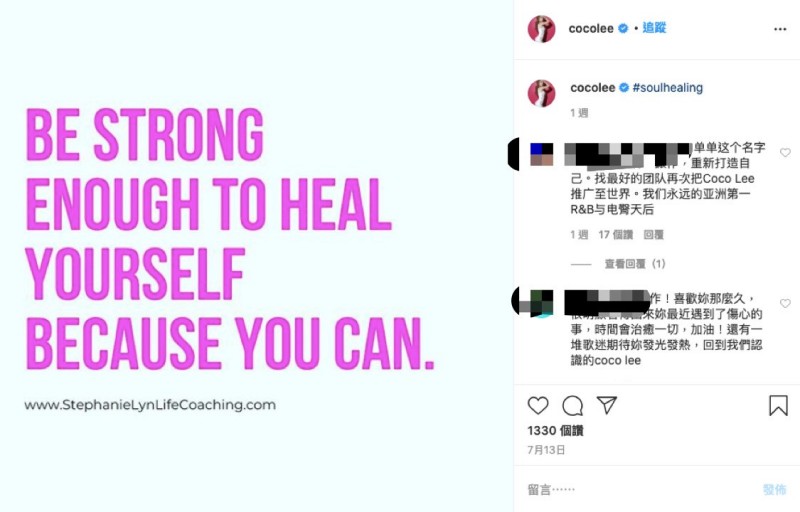Like the first comment with small heart
Image resolution: width=800 pixels, height=512 pixels.
pos(785,152)
